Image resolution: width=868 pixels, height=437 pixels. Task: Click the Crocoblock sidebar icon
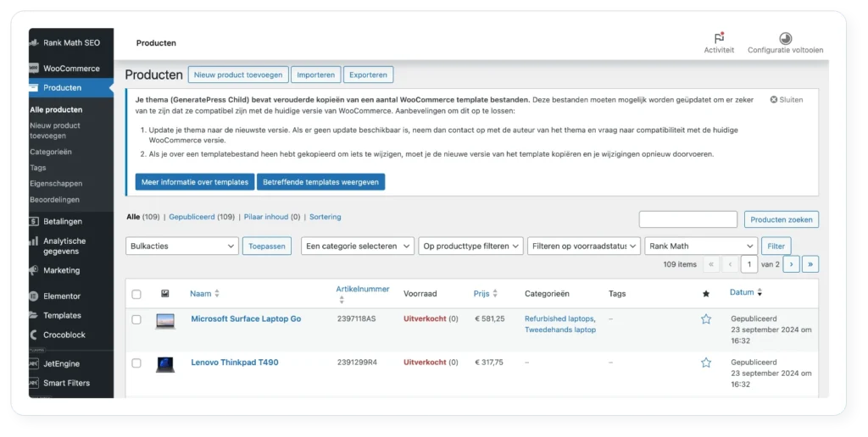point(34,335)
